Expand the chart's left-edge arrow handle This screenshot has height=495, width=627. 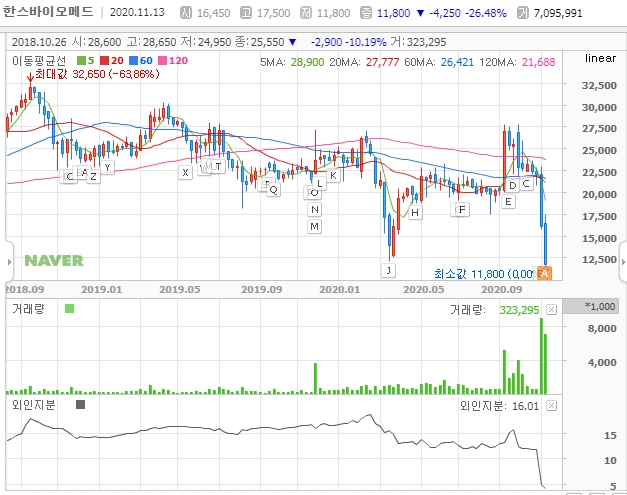pyautogui.click(x=9, y=262)
